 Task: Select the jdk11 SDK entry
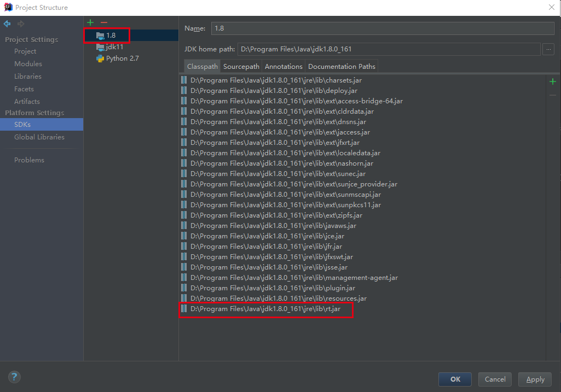coord(114,46)
